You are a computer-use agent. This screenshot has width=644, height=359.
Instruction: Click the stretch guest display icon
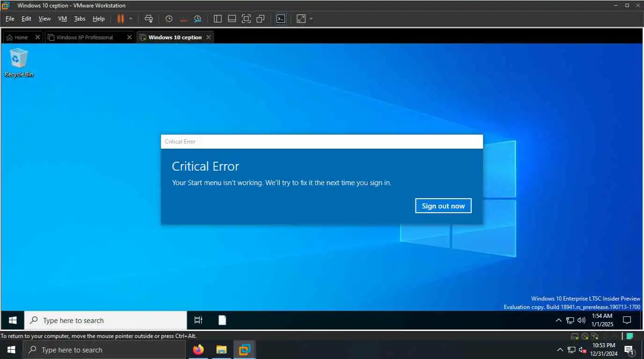(x=301, y=19)
